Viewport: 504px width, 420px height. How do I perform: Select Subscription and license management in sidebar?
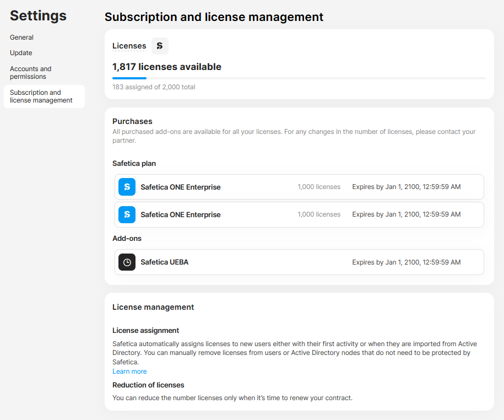coord(45,96)
